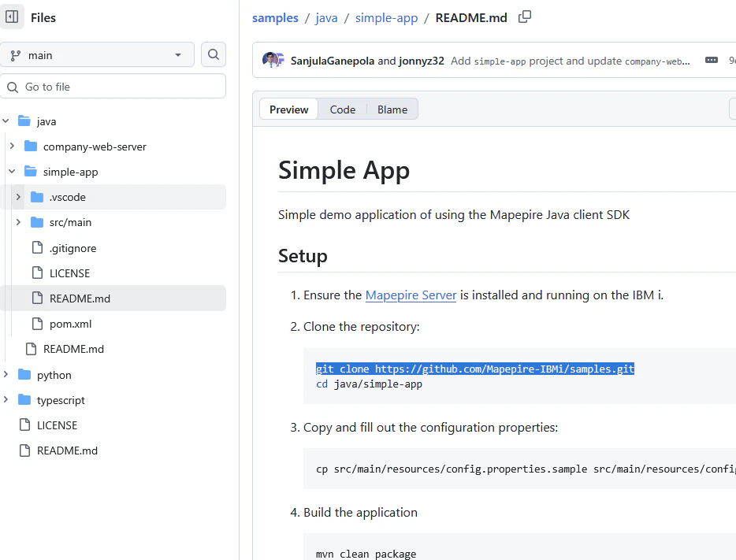The image size is (736, 560).
Task: Click the simple-app folder icon
Action: coord(31,172)
